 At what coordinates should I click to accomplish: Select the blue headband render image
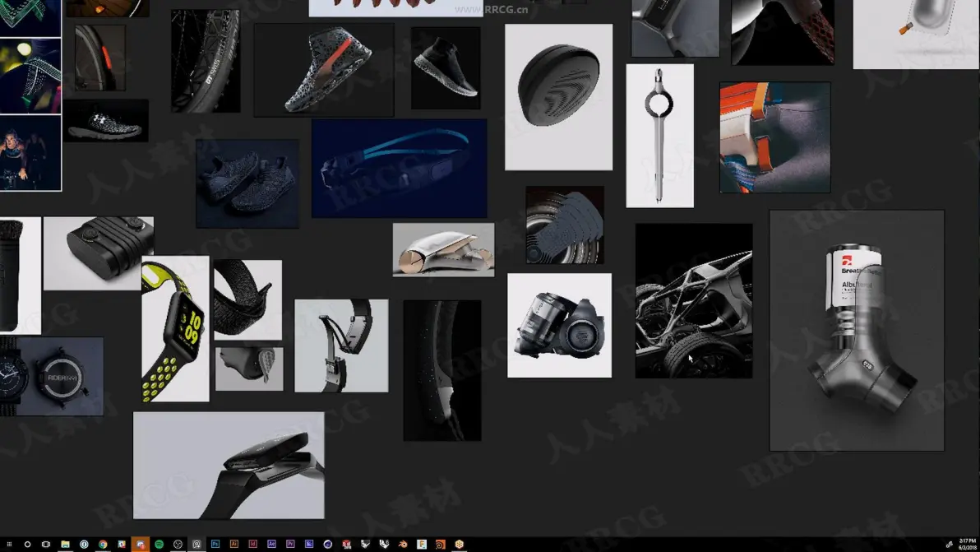coord(399,168)
